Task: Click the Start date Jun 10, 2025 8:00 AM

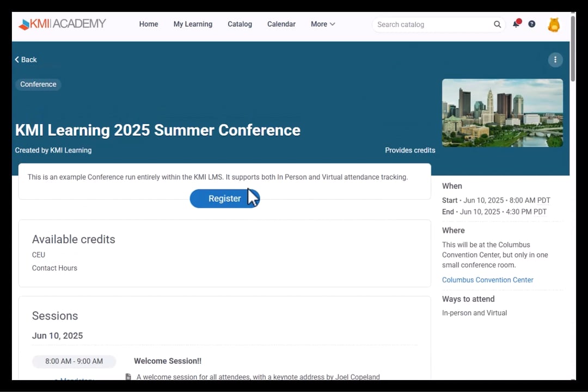Action: point(496,200)
